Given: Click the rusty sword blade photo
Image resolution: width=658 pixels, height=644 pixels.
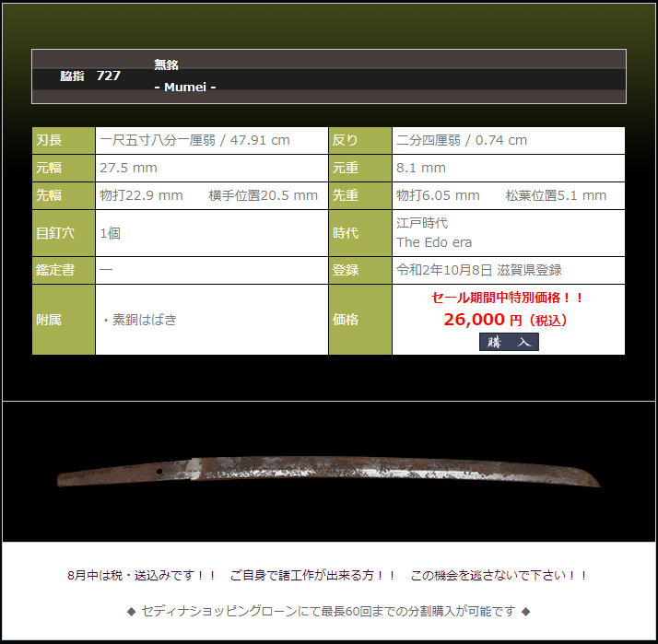Looking at the screenshot, I should pos(329,470).
